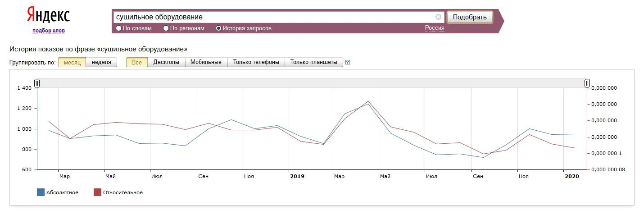Switch to the Только планшеты tab
The width and height of the screenshot is (644, 215).
point(314,62)
